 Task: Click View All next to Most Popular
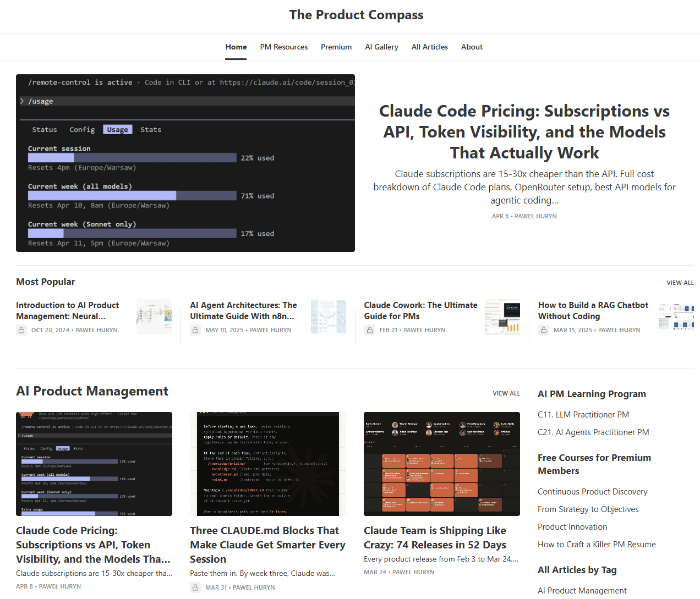click(680, 283)
